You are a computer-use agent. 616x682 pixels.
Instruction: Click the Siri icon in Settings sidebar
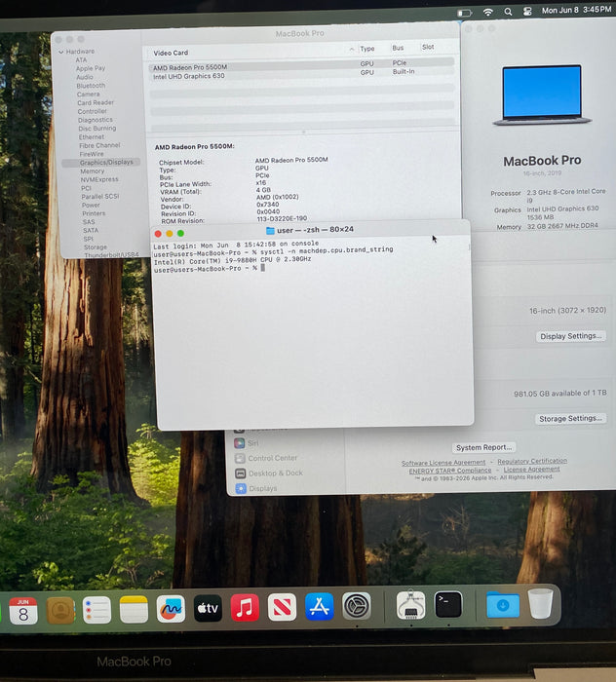239,443
